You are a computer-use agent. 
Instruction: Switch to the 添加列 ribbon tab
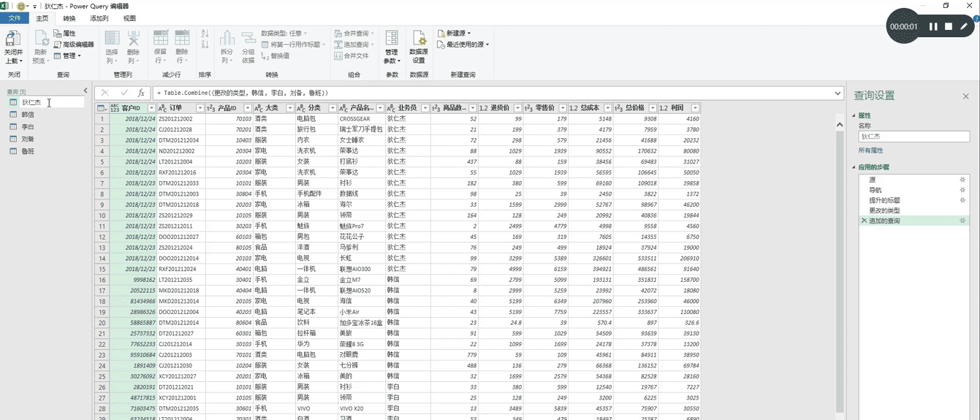point(99,18)
